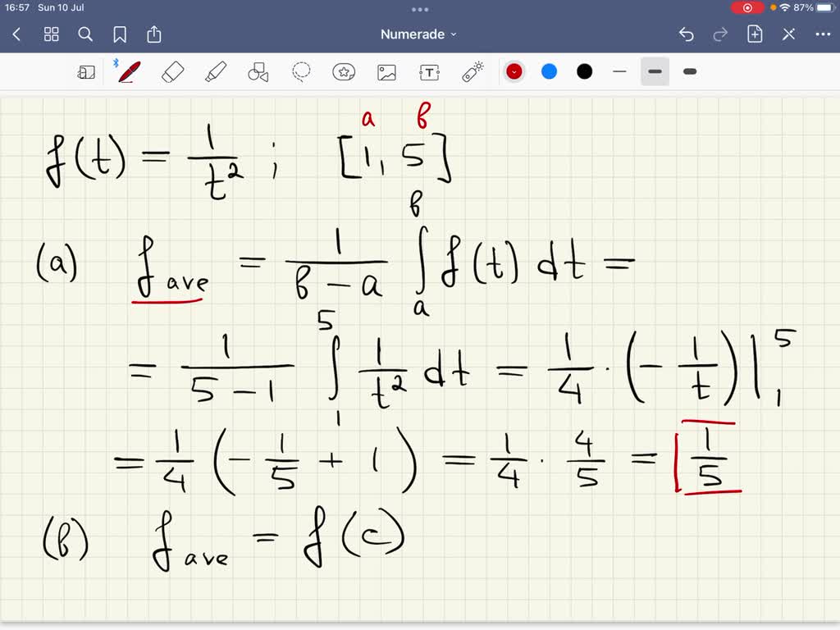Viewport: 840px width, 630px height.
Task: Activate the Laser pointer tool
Action: coord(472,71)
